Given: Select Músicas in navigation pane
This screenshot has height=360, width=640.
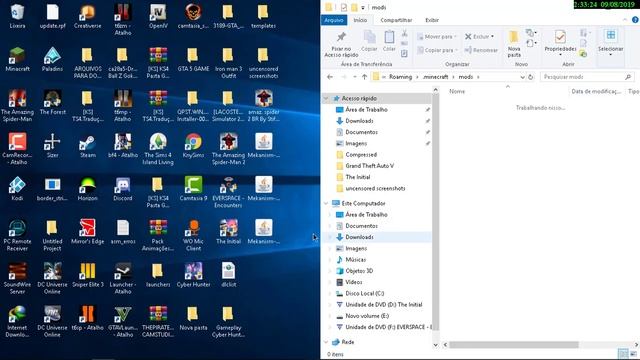Looking at the screenshot, I should (x=356, y=260).
